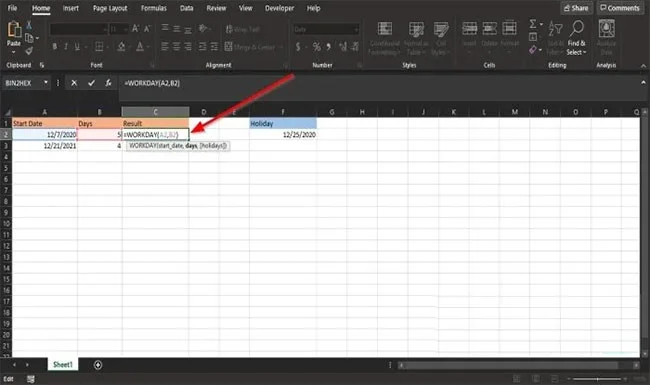Click the zoom slider in status bar
This screenshot has width=650, height=385.
point(597,379)
